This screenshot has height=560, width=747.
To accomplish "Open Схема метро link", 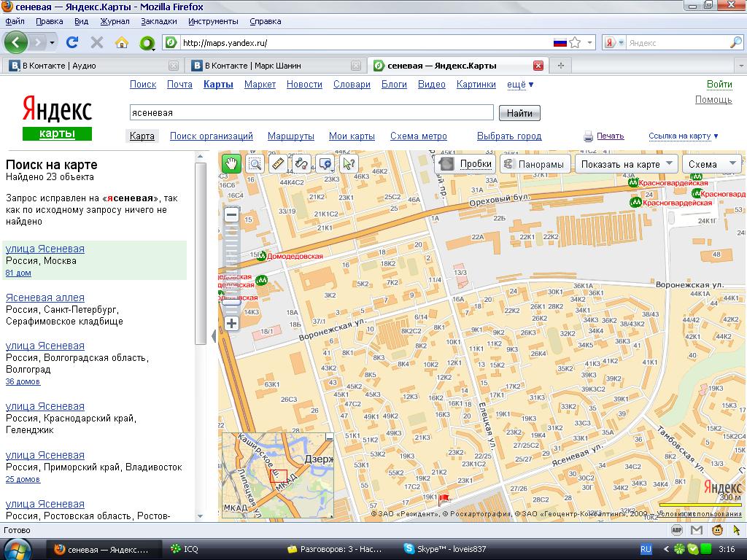I will coord(418,136).
